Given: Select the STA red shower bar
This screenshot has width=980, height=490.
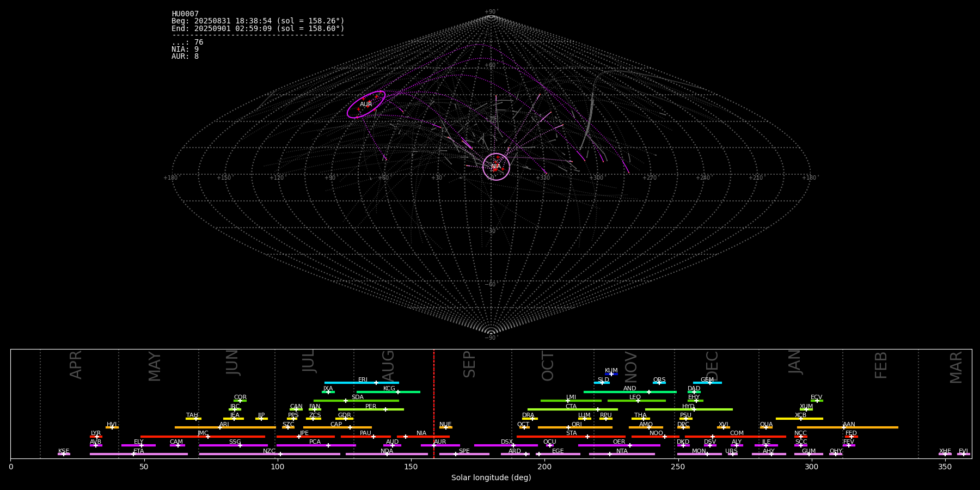Looking at the screenshot, I should click(x=571, y=437).
